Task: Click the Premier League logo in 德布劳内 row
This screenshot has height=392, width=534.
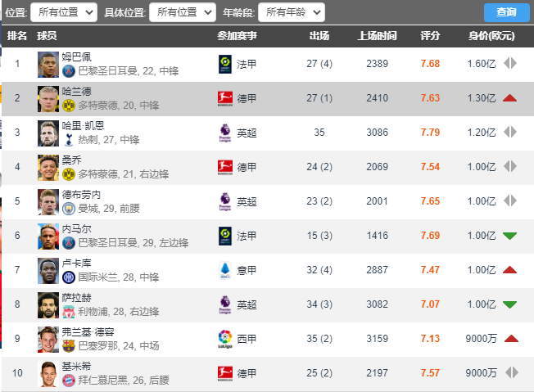Action: pyautogui.click(x=225, y=202)
